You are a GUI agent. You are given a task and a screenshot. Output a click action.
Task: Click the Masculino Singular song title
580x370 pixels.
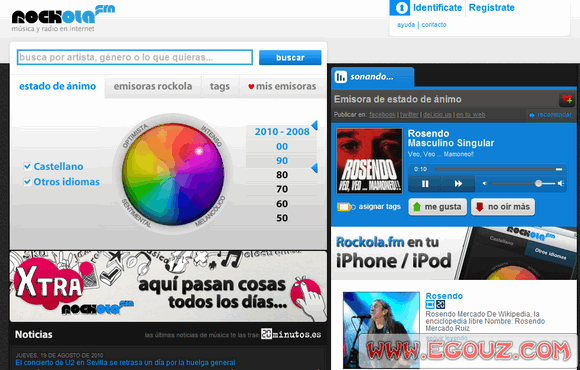pyautogui.click(x=451, y=143)
